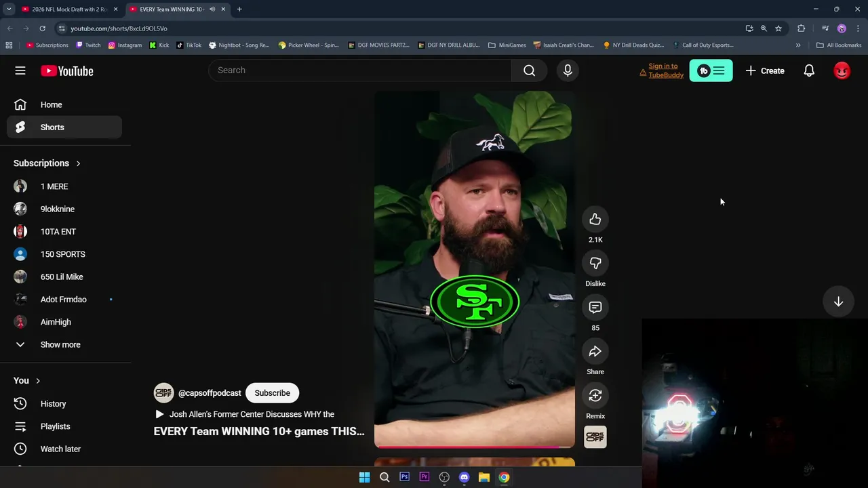Expand the You section chevron
This screenshot has height=488, width=868.
[38, 381]
